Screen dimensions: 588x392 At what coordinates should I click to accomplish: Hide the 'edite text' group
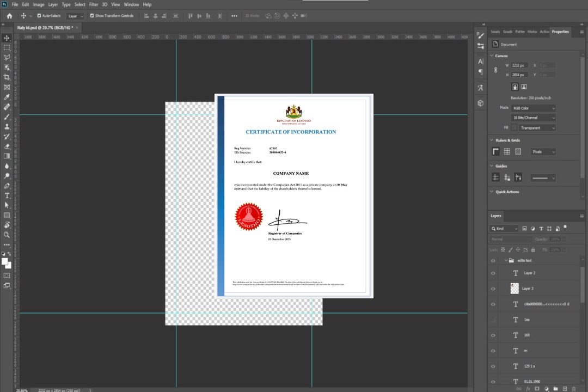pyautogui.click(x=493, y=261)
